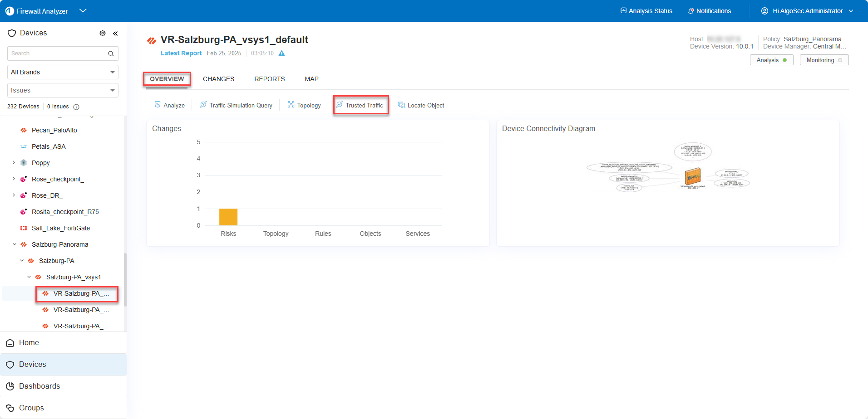Image resolution: width=868 pixels, height=419 pixels.
Task: Toggle the Monitoring status button
Action: (x=824, y=60)
